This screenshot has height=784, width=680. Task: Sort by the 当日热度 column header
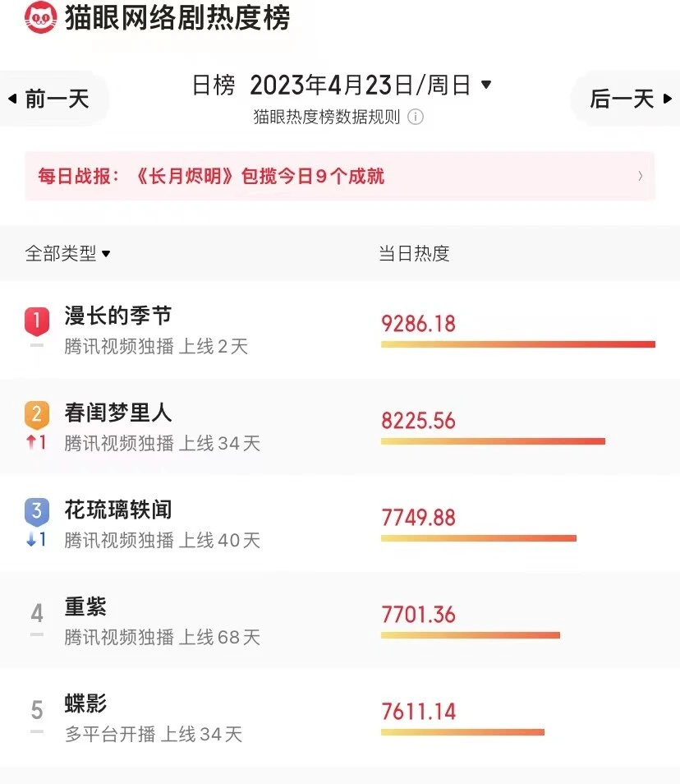click(414, 253)
